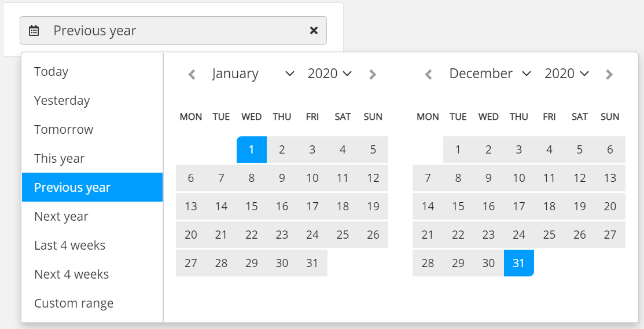Viewport: 644px width, 329px height.
Task: Select the Next year preset
Action: [61, 217]
